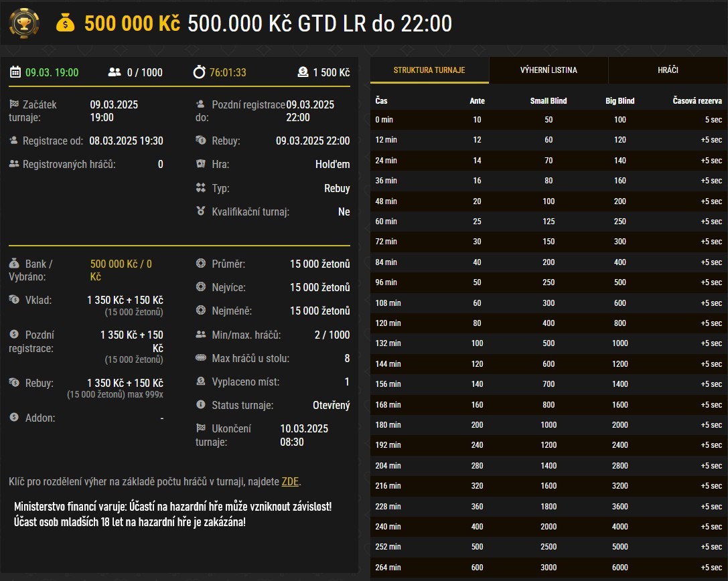The width and height of the screenshot is (728, 581).
Task: Click the Otevřený tournament status value
Action: [331, 405]
